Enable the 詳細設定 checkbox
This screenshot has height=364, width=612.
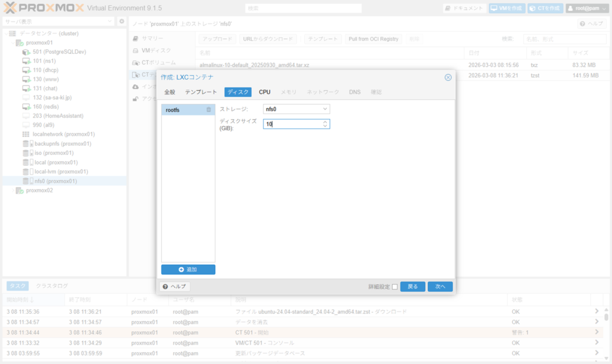click(x=394, y=287)
